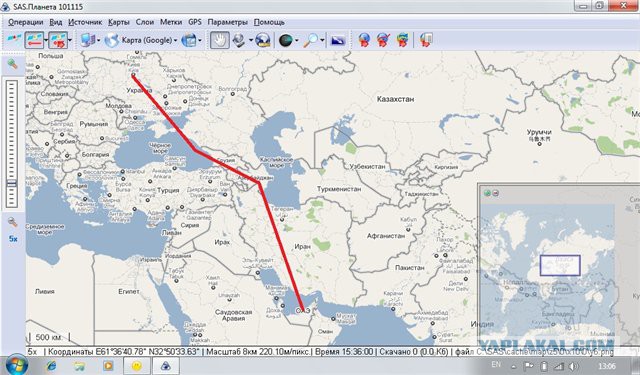Click zoom-out magnifier below the zoom slider

pyautogui.click(x=13, y=222)
